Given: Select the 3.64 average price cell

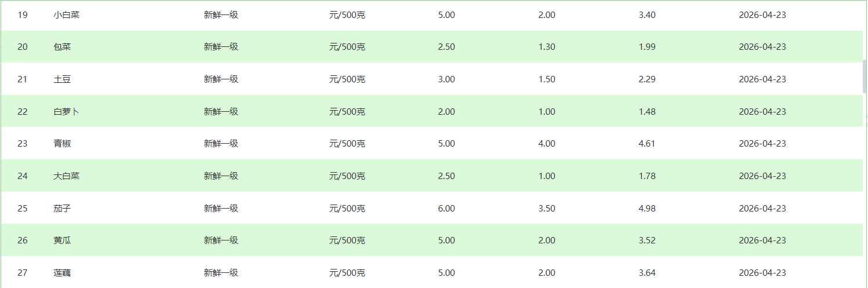Looking at the screenshot, I should coord(647,273).
